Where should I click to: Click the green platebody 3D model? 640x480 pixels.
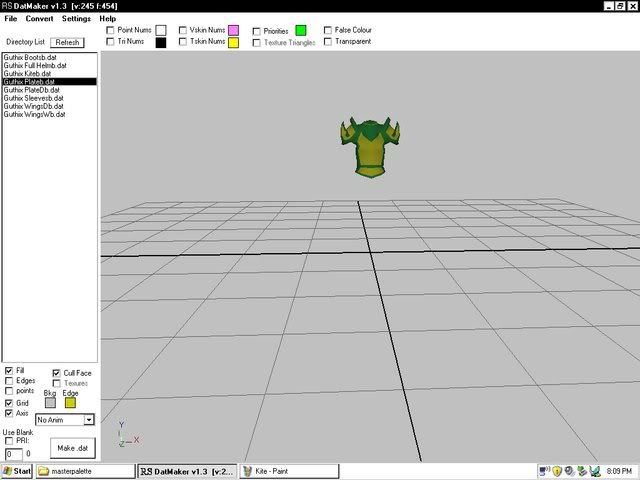coord(370,149)
